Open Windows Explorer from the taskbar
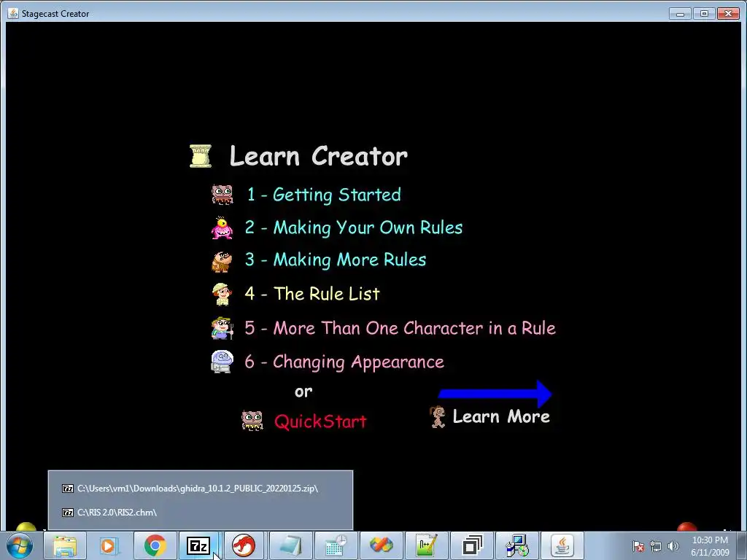 pyautogui.click(x=65, y=546)
